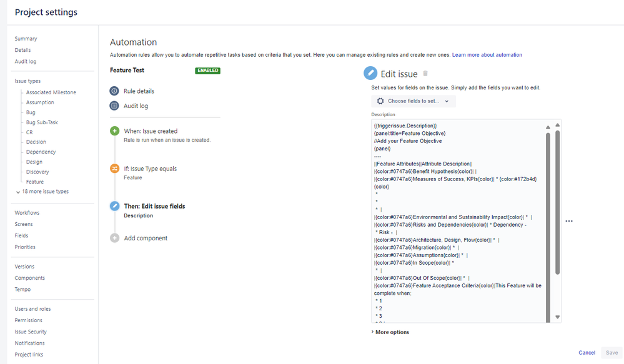
Task: Click the Feature Test rule name
Action: (x=127, y=71)
